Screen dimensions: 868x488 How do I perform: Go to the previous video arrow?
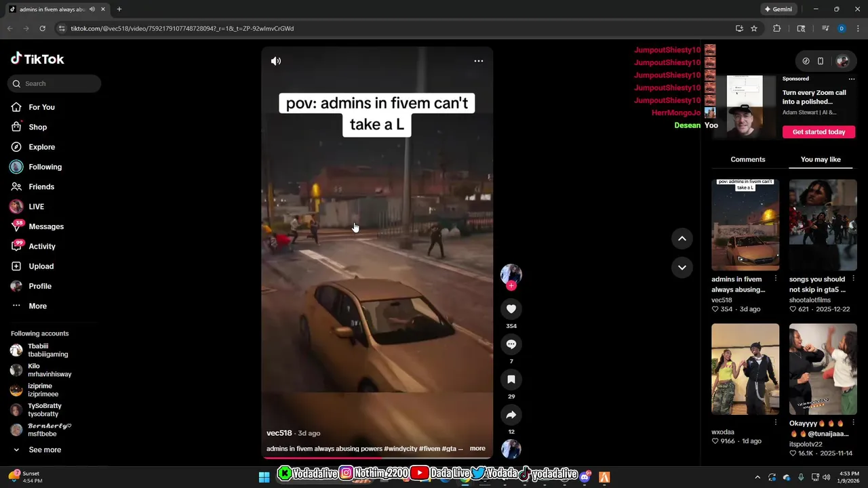(x=682, y=239)
